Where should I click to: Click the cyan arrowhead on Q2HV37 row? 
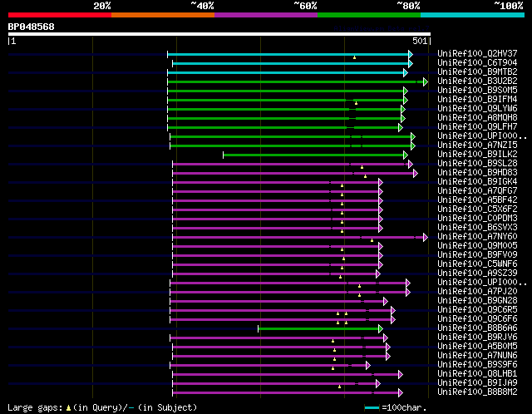(x=411, y=54)
